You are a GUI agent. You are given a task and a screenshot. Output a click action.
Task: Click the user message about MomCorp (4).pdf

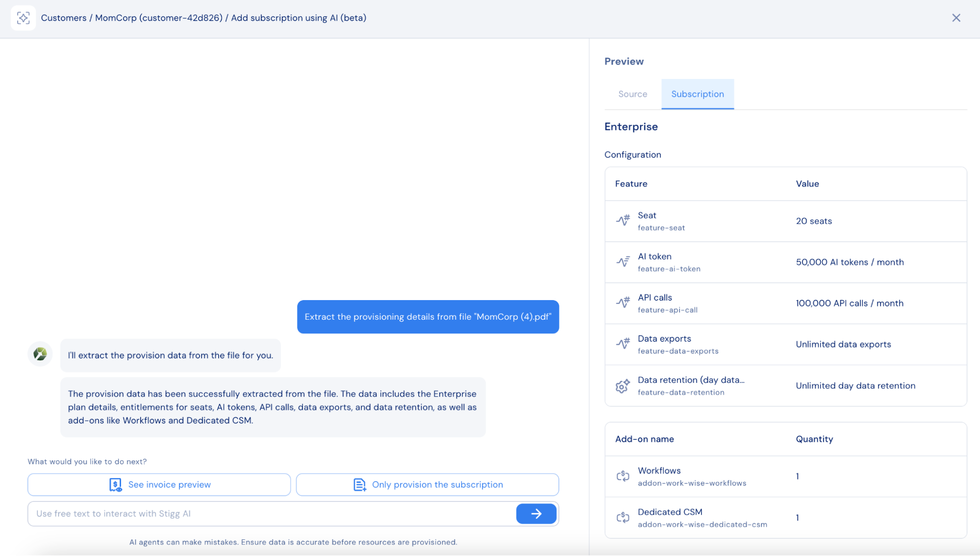tap(427, 317)
